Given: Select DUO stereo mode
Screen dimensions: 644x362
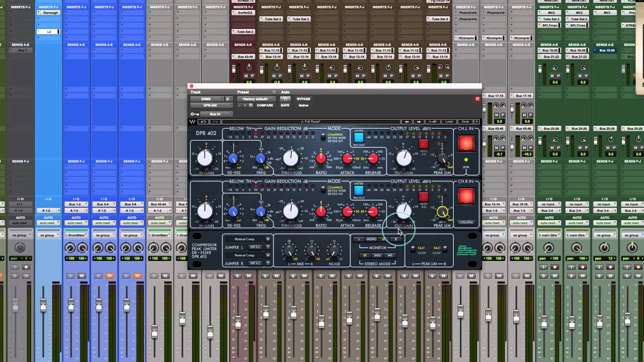Looking at the screenshot, I should point(377,255).
